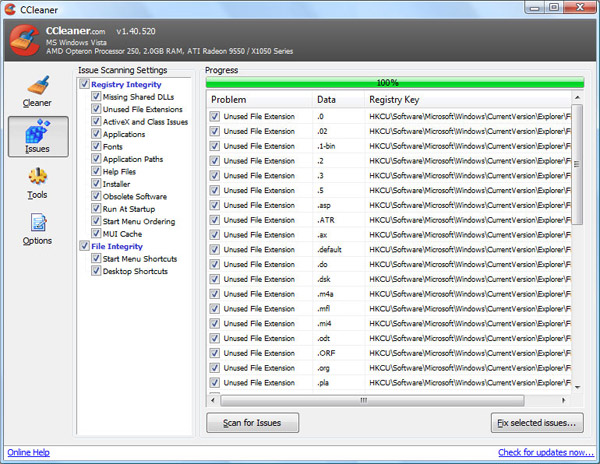Uncheck the .ATR extension issue
This screenshot has height=464, width=600.
point(215,220)
